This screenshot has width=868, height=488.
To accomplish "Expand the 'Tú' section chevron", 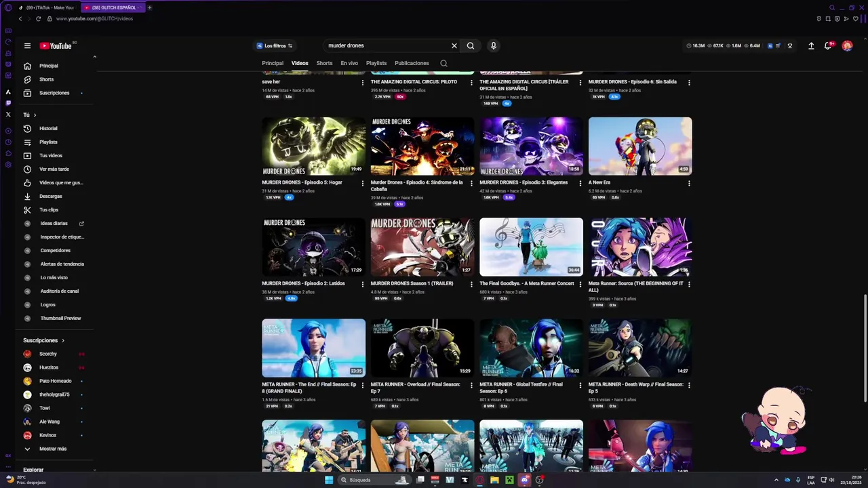I will 35,115.
